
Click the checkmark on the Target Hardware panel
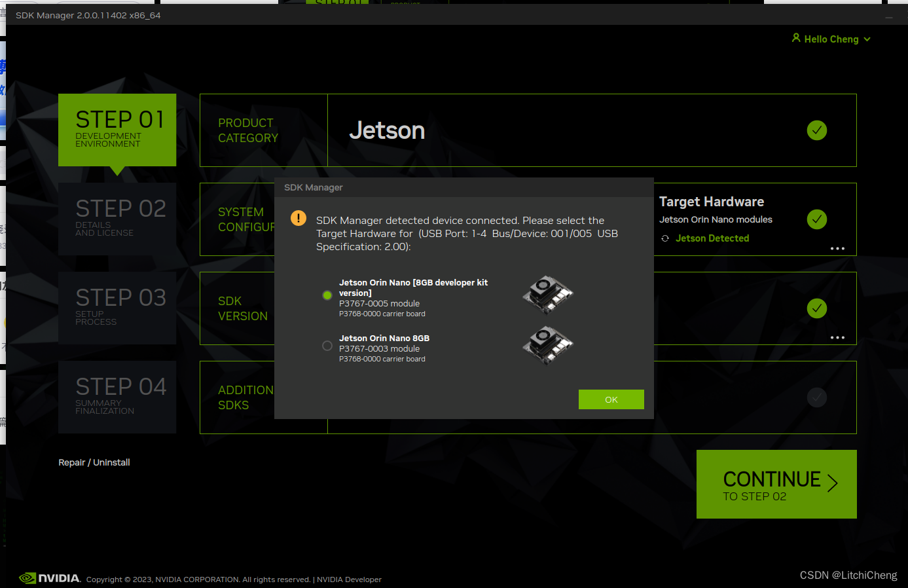816,219
